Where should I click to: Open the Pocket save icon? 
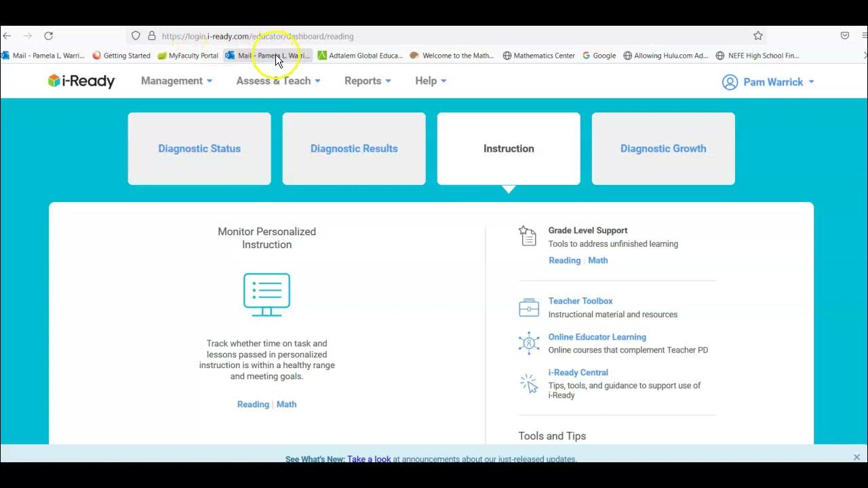(x=845, y=36)
